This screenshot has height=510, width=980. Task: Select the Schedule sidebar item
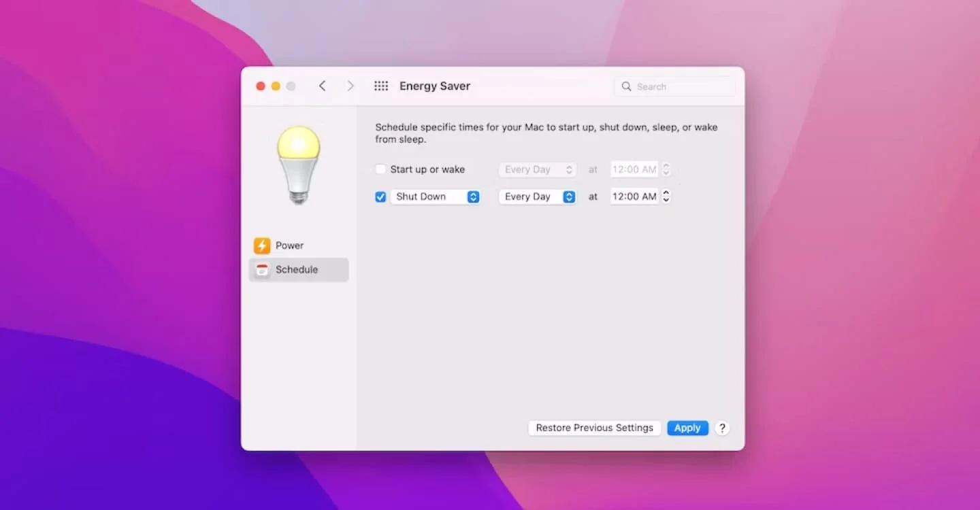tap(299, 270)
